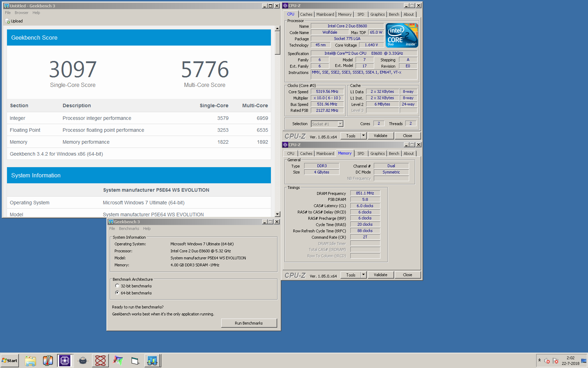Click the Geekbench 3 launcher window title icon
Image resolution: width=588 pixels, height=368 pixels.
click(x=111, y=222)
